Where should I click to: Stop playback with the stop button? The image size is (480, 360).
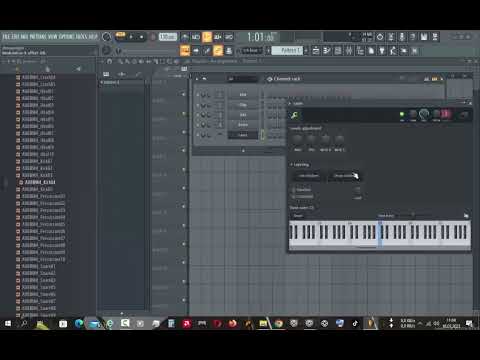point(141,37)
